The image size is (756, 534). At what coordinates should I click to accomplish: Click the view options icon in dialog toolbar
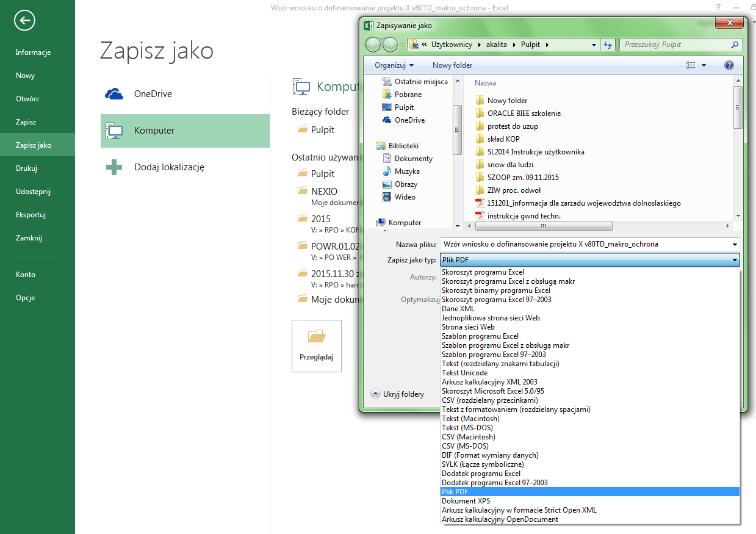pyautogui.click(x=691, y=65)
